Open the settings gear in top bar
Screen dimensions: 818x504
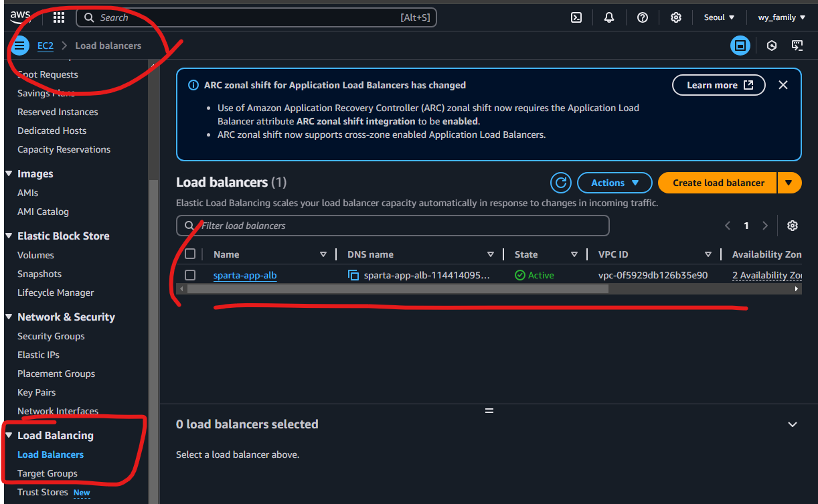pyautogui.click(x=676, y=17)
